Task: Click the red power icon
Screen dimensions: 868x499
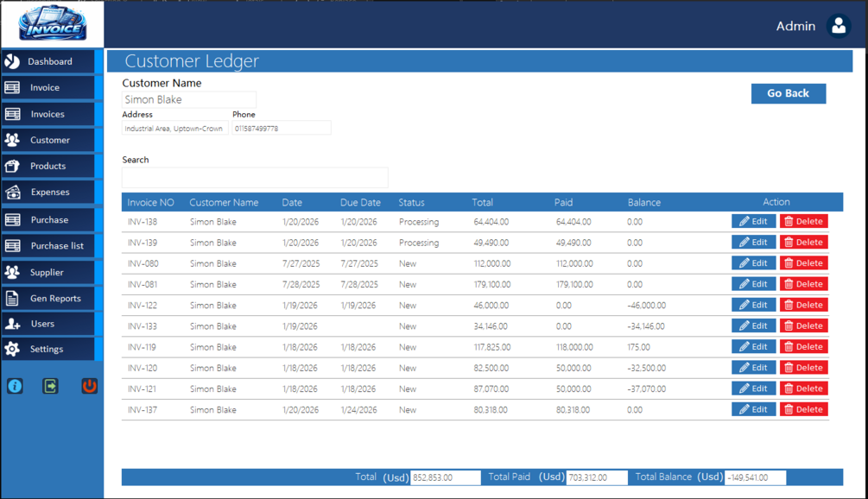Action: pos(89,386)
